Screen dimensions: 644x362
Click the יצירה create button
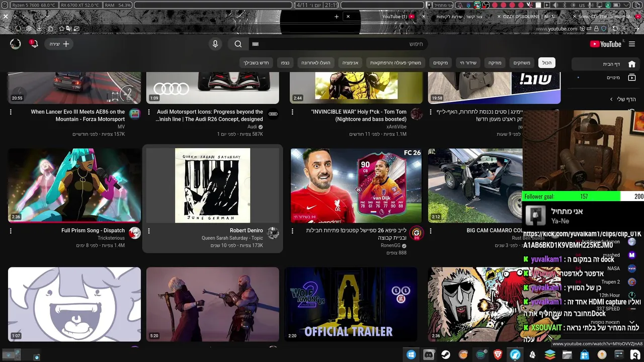[x=59, y=44]
